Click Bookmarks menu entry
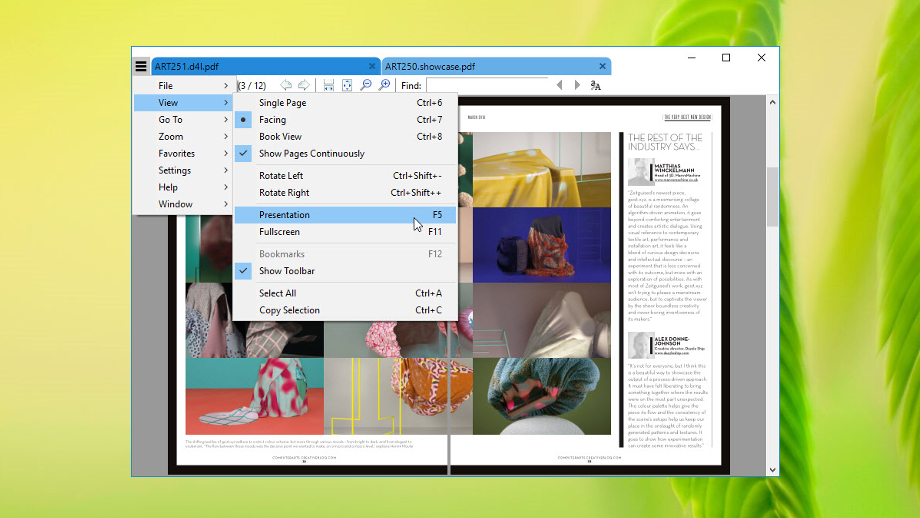Image resolution: width=920 pixels, height=518 pixels. (345, 254)
